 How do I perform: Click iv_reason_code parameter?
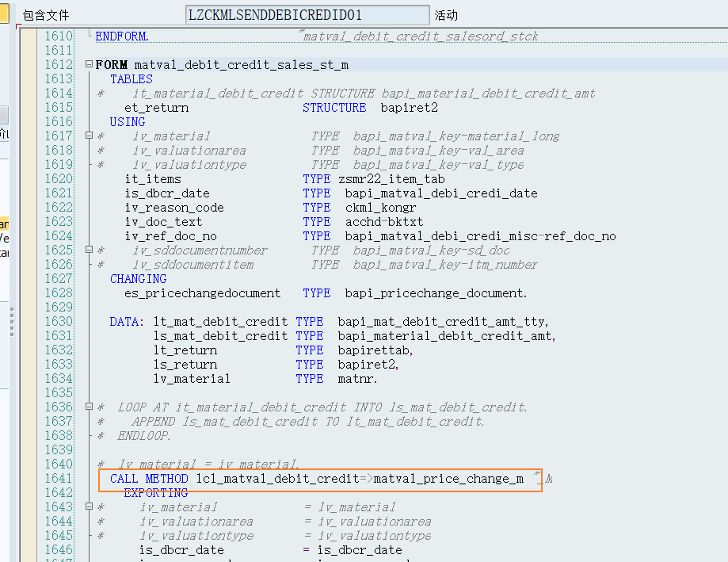[174, 208]
